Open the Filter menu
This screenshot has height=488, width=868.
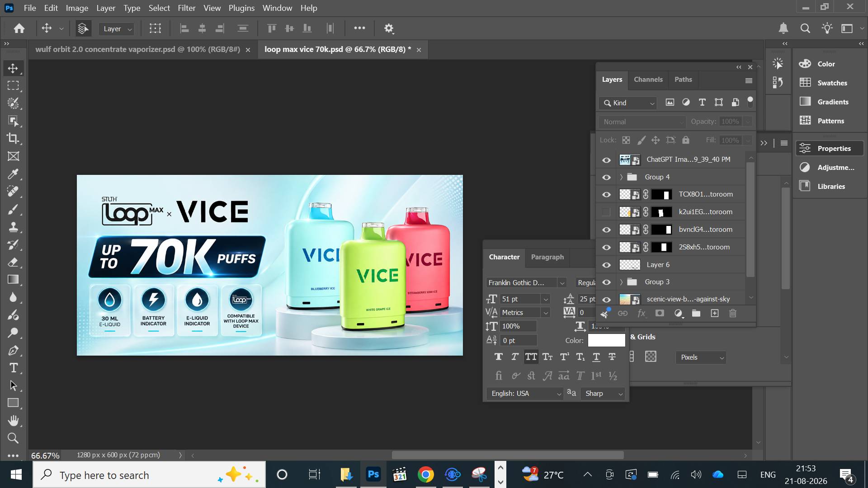point(186,8)
